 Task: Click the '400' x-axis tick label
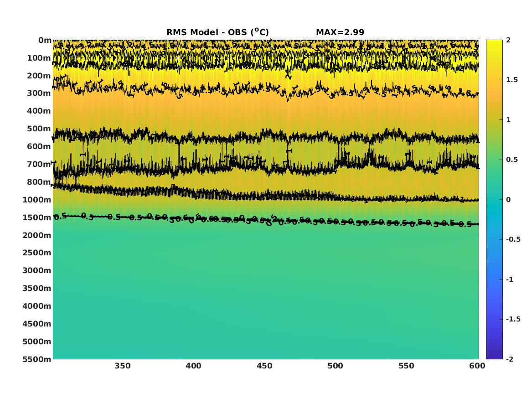point(193,366)
